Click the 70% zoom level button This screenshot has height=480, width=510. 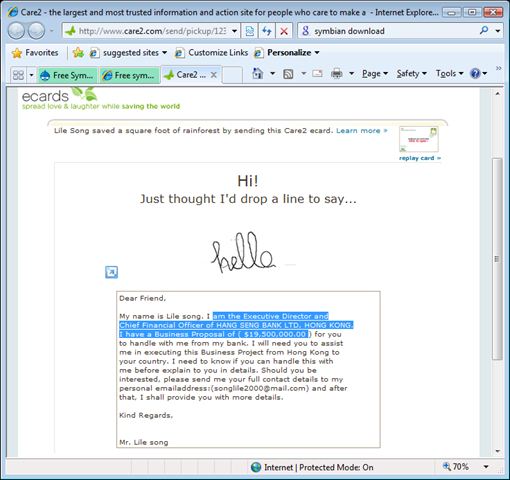point(455,467)
